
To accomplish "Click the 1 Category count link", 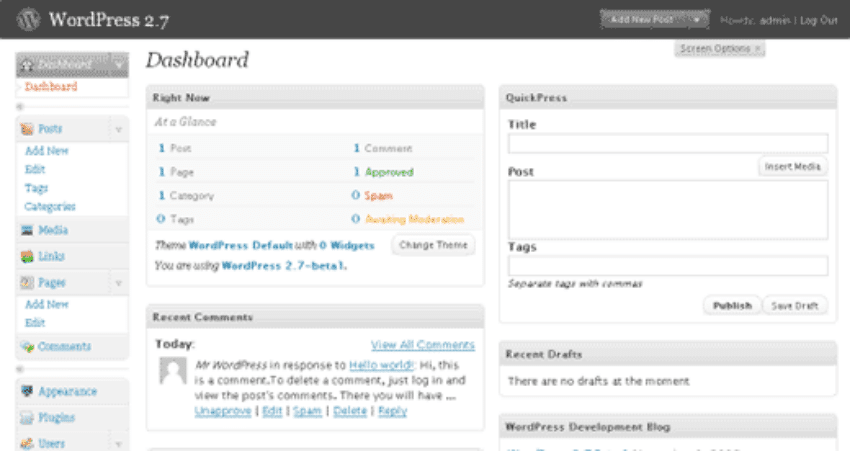I will [162, 195].
